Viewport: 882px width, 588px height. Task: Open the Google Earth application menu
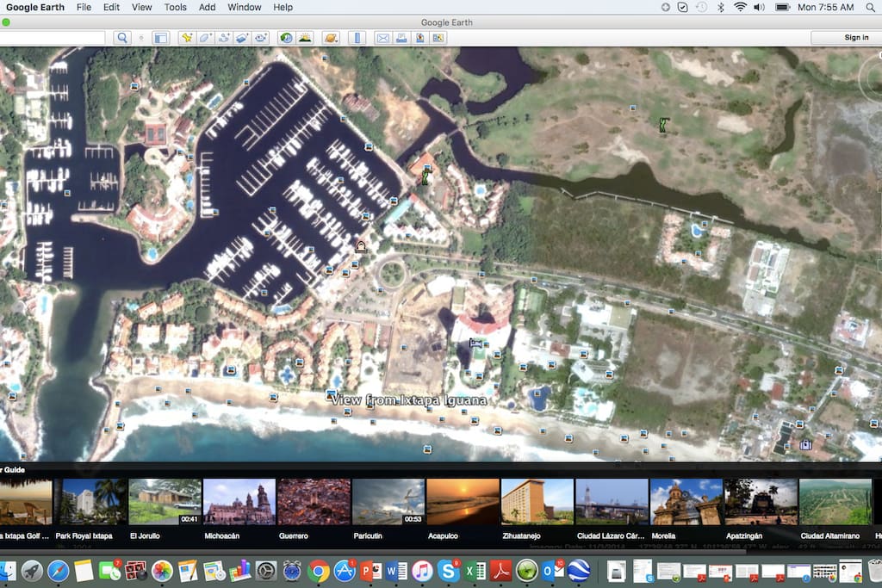coord(34,7)
